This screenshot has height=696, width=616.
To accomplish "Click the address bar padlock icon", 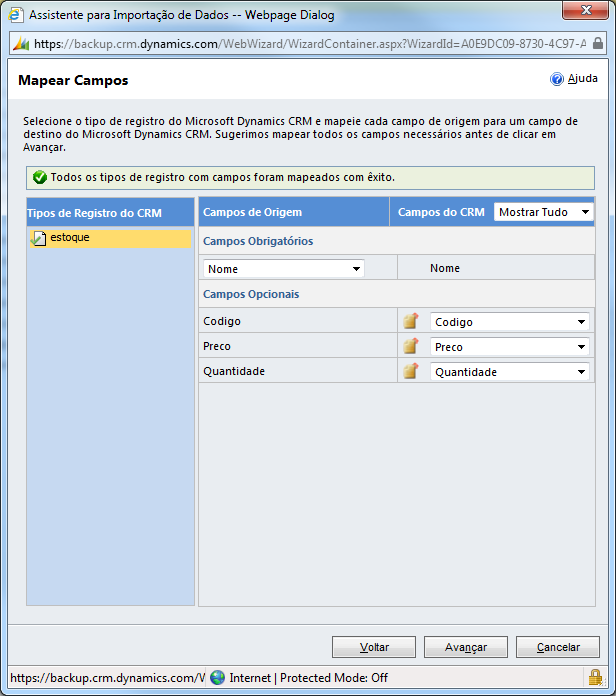I will tap(598, 44).
